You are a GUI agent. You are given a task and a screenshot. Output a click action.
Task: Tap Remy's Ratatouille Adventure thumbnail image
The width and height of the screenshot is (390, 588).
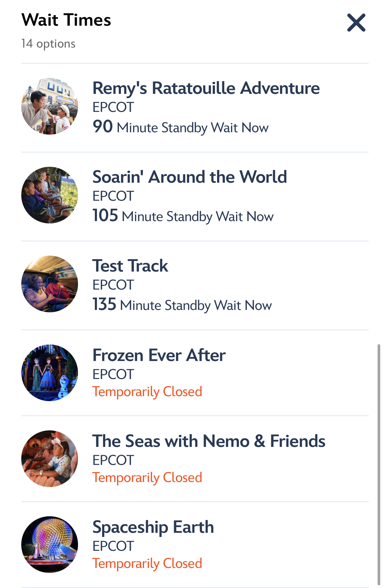(x=50, y=106)
